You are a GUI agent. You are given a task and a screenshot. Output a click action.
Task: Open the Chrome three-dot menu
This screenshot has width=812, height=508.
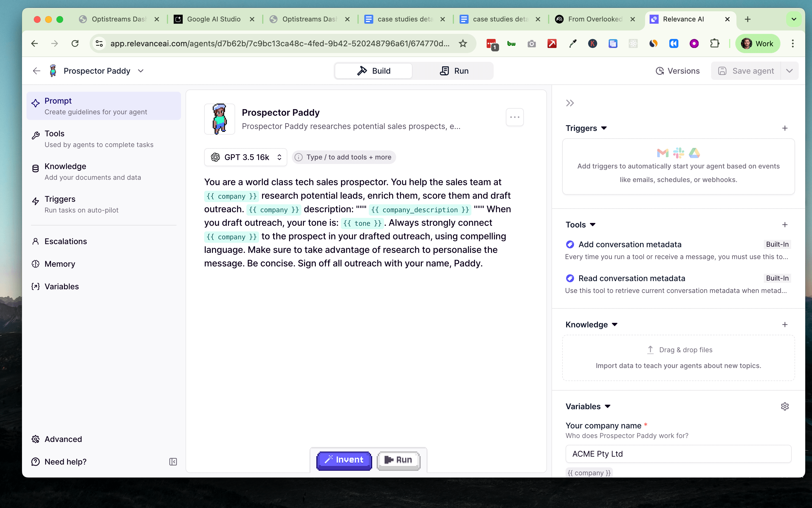793,43
